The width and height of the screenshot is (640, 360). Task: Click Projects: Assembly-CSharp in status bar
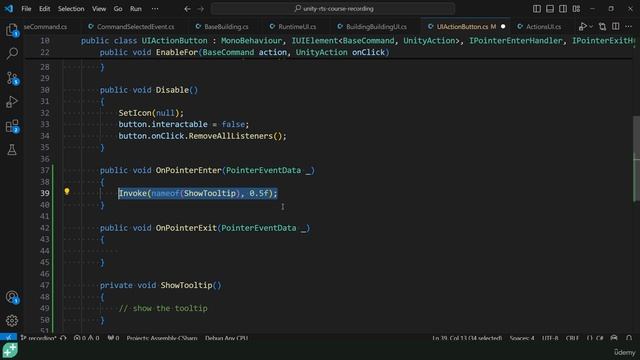click(x=162, y=338)
